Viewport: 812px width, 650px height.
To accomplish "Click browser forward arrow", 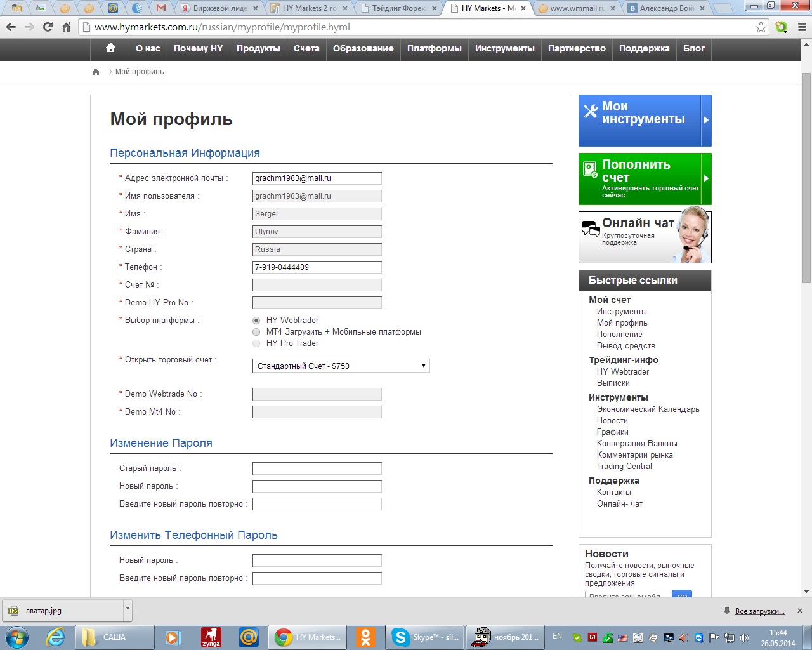I will tap(29, 27).
